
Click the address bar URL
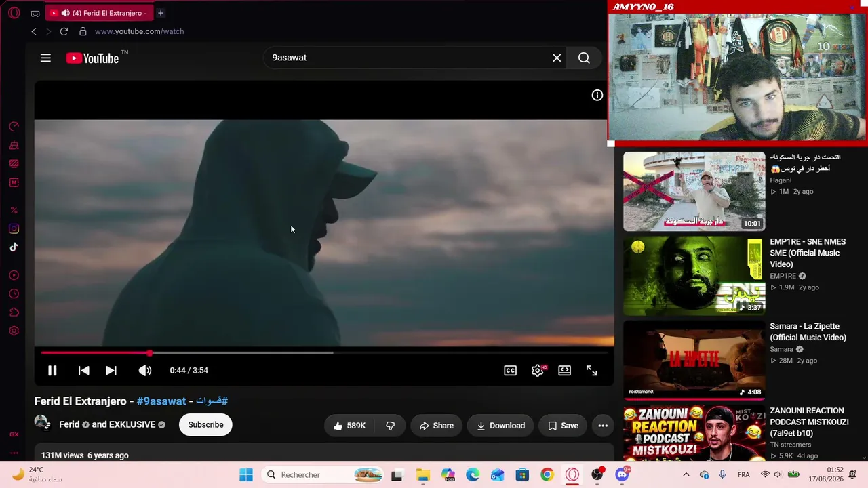pos(139,31)
